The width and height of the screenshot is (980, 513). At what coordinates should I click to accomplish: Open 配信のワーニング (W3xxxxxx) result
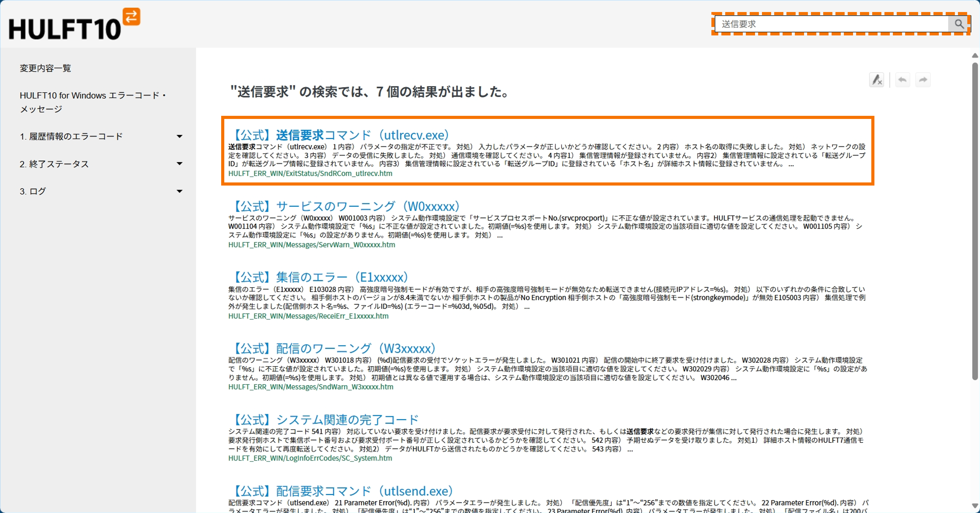[x=334, y=348]
